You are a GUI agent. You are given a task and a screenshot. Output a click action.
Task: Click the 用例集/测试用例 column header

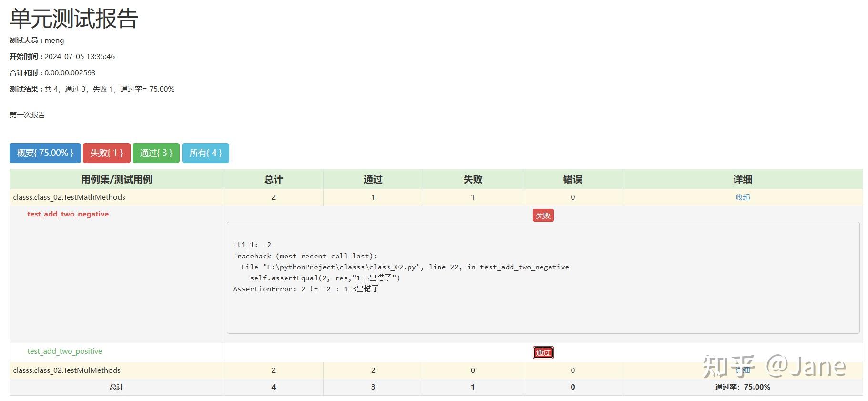point(117,179)
